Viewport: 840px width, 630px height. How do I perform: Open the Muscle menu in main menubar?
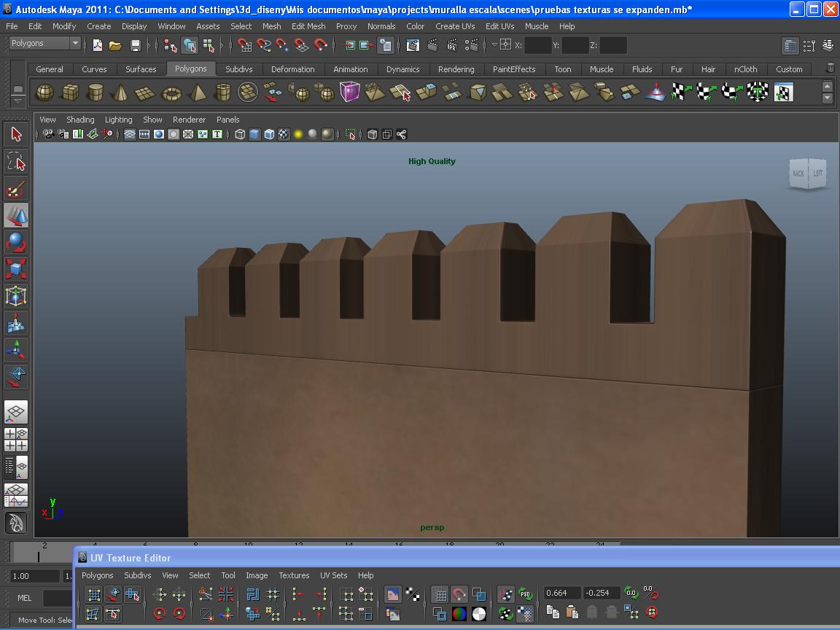(x=536, y=26)
